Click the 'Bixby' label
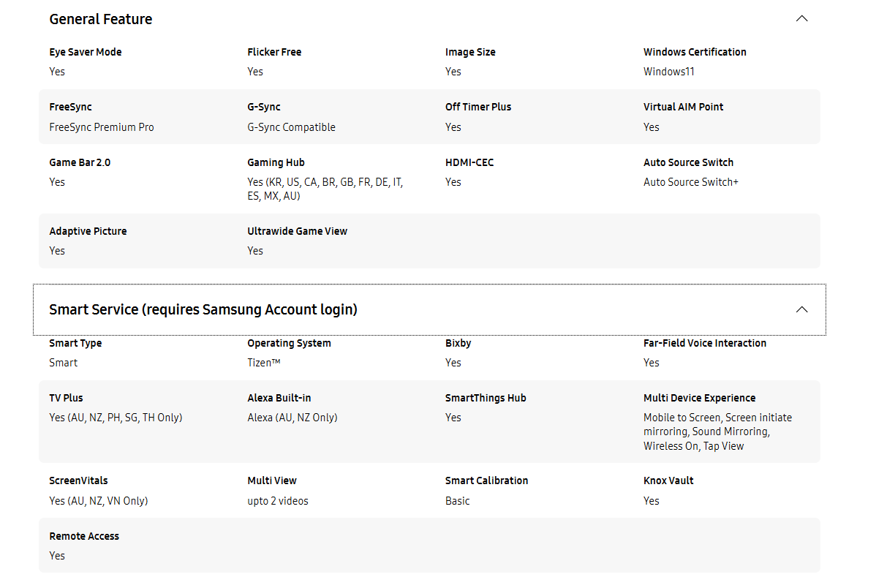Image resolution: width=876 pixels, height=588 pixels. tap(458, 343)
